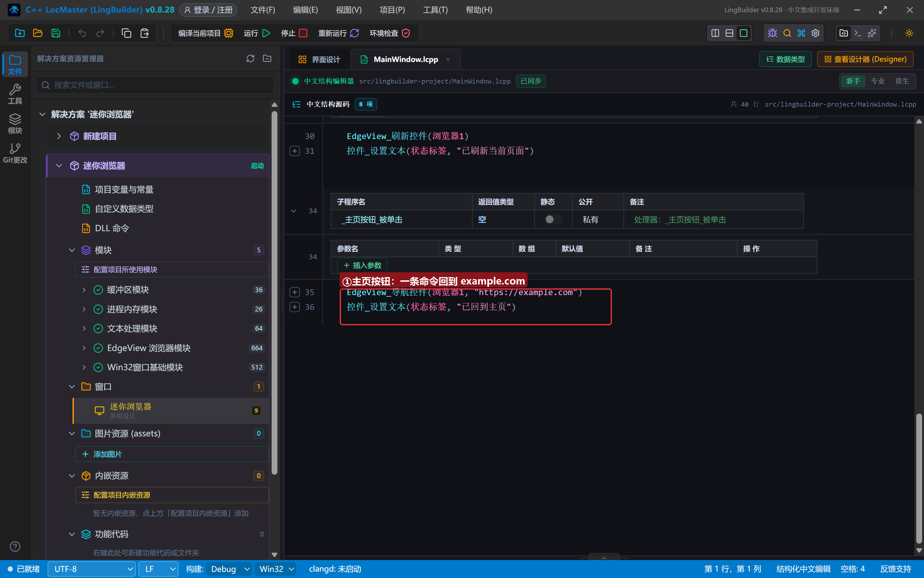Click the open folder toolbar icon
This screenshot has width=924, height=578.
pos(38,33)
